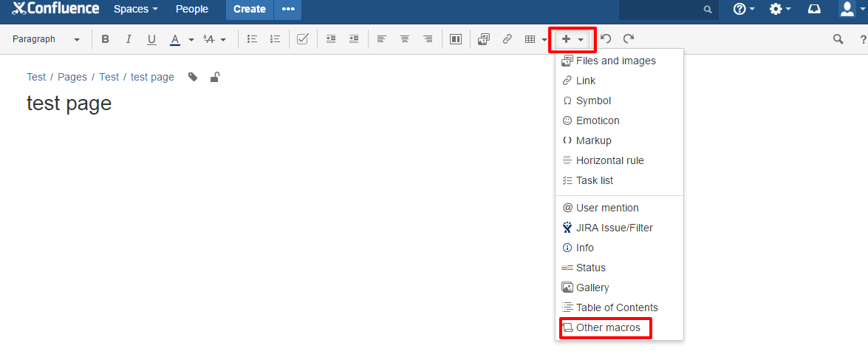The width and height of the screenshot is (868, 357).
Task: Click the indent icon
Action: coord(354,39)
